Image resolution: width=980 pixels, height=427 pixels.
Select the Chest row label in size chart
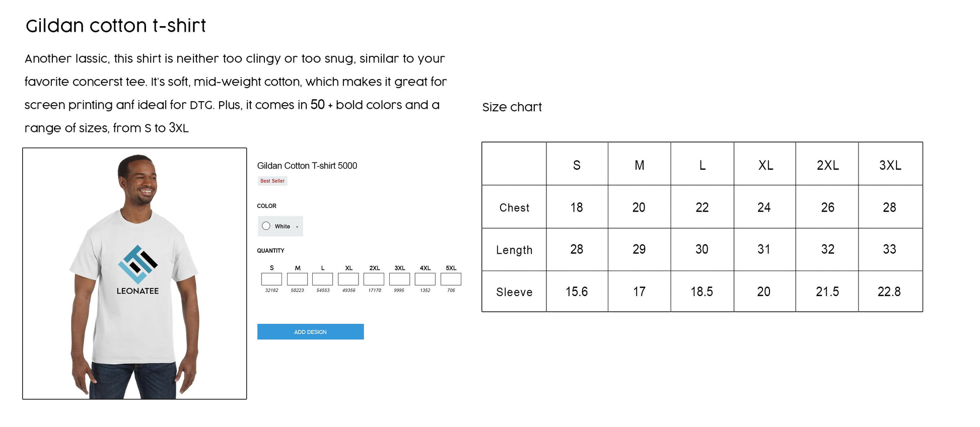[514, 207]
